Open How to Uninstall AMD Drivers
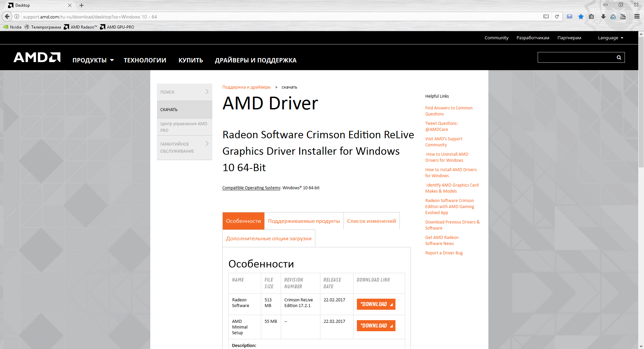 point(447,157)
